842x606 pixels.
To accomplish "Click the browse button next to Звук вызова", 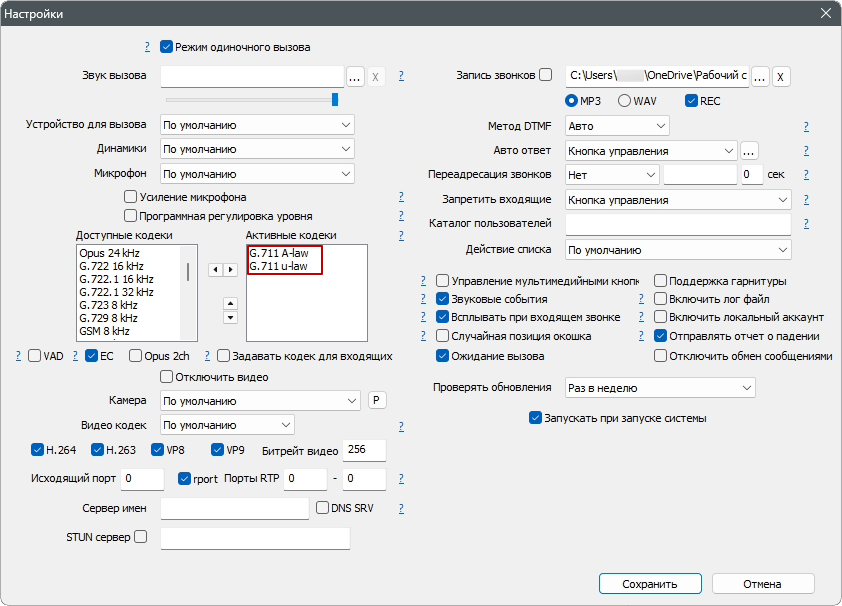I will coord(355,76).
